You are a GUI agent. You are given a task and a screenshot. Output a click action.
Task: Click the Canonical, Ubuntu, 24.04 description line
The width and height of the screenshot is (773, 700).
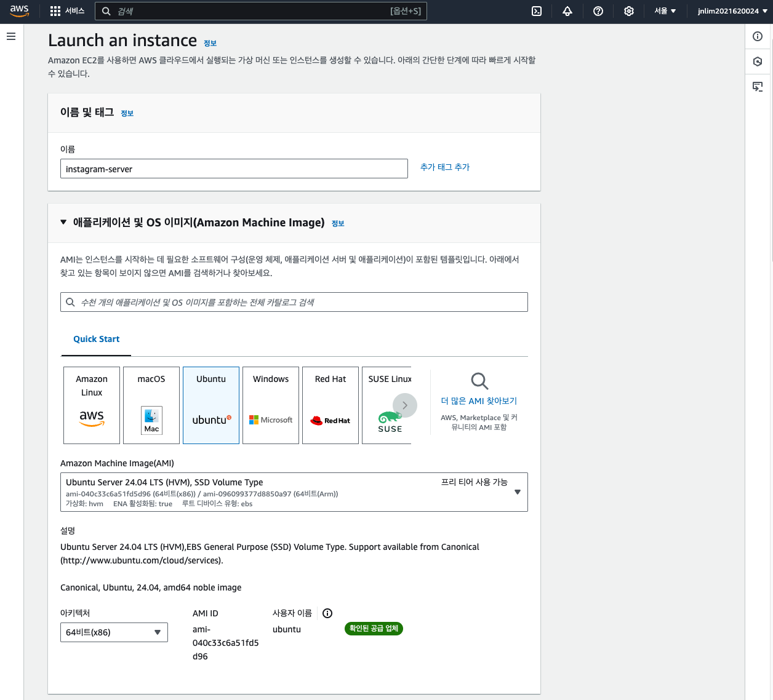(151, 587)
